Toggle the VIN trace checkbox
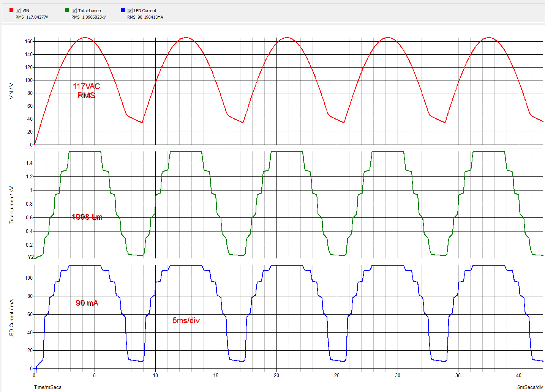Screen dimensions: 545x392 click(18, 11)
